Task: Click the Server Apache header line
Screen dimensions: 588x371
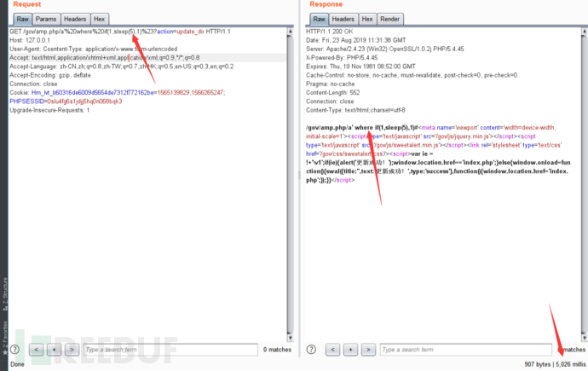Action: [x=384, y=49]
